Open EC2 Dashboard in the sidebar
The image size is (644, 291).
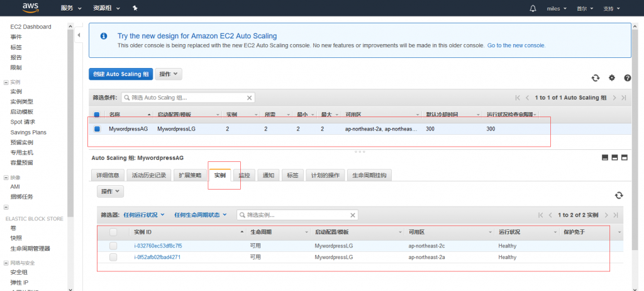coord(31,26)
